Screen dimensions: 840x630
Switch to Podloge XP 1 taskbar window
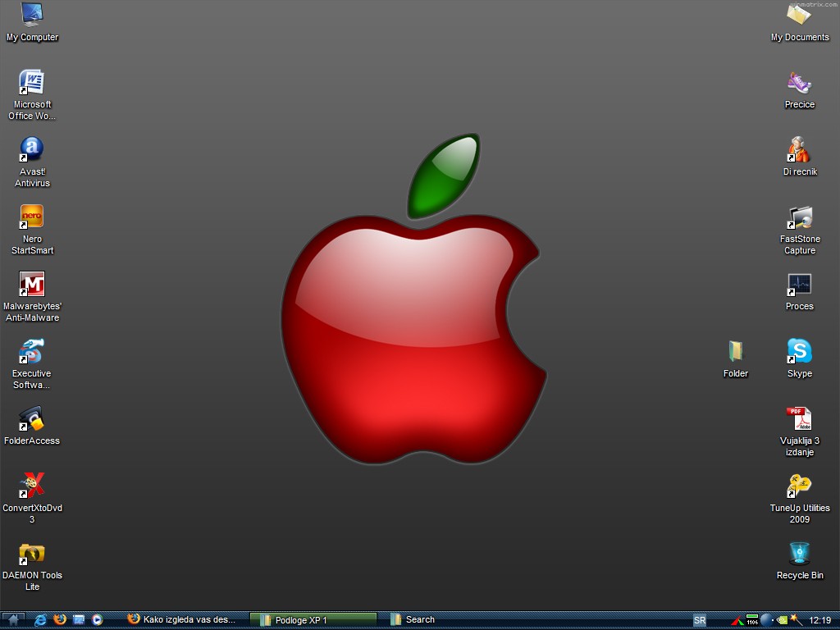[x=314, y=620]
